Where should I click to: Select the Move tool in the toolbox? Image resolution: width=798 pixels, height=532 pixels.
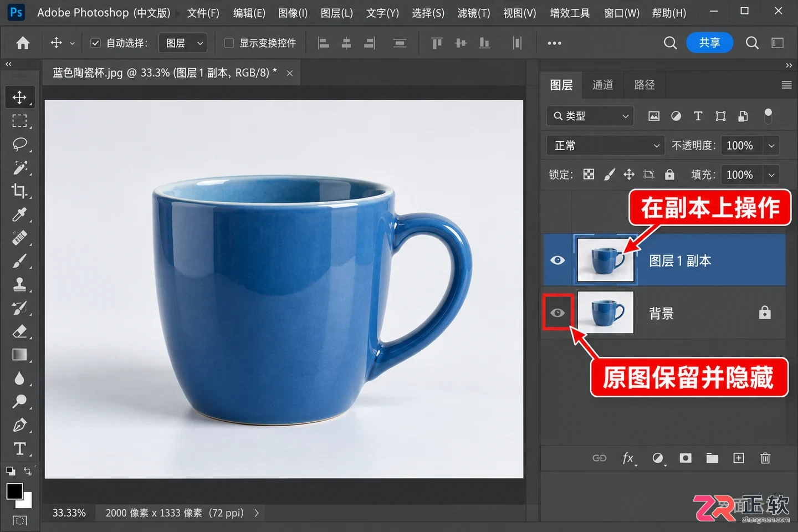pos(19,97)
